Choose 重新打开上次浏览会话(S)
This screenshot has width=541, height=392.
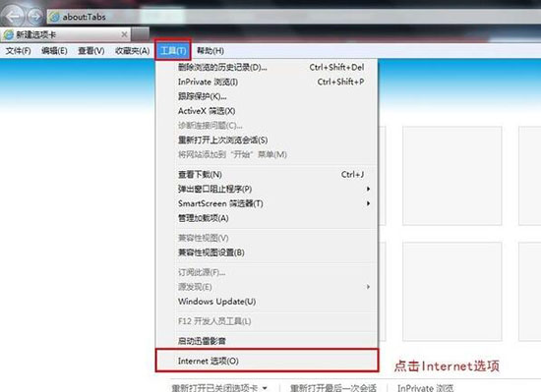[x=267, y=140]
